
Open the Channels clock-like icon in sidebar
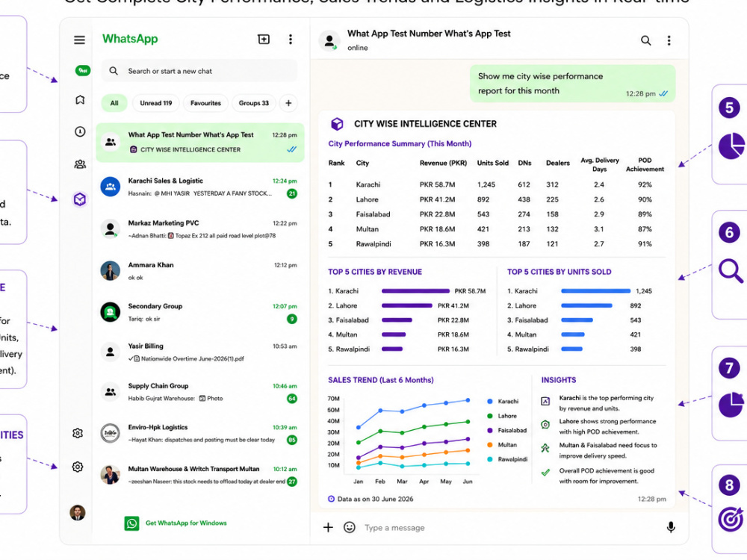(x=80, y=131)
